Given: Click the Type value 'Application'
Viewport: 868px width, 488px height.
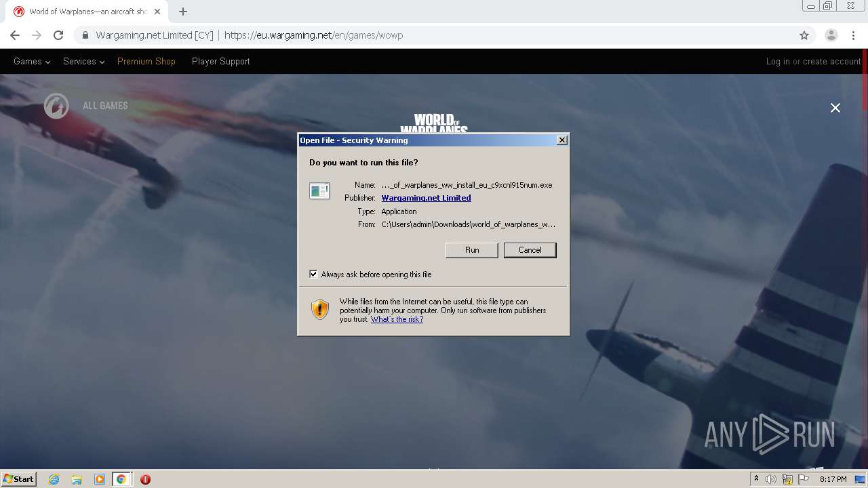Looking at the screenshot, I should click(x=399, y=211).
